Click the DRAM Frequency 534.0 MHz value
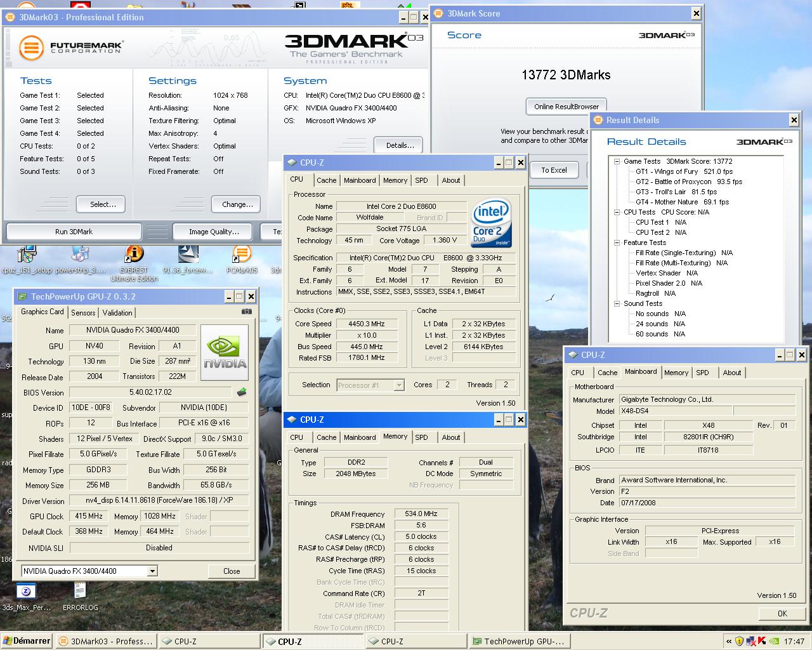812x650 pixels. point(421,514)
